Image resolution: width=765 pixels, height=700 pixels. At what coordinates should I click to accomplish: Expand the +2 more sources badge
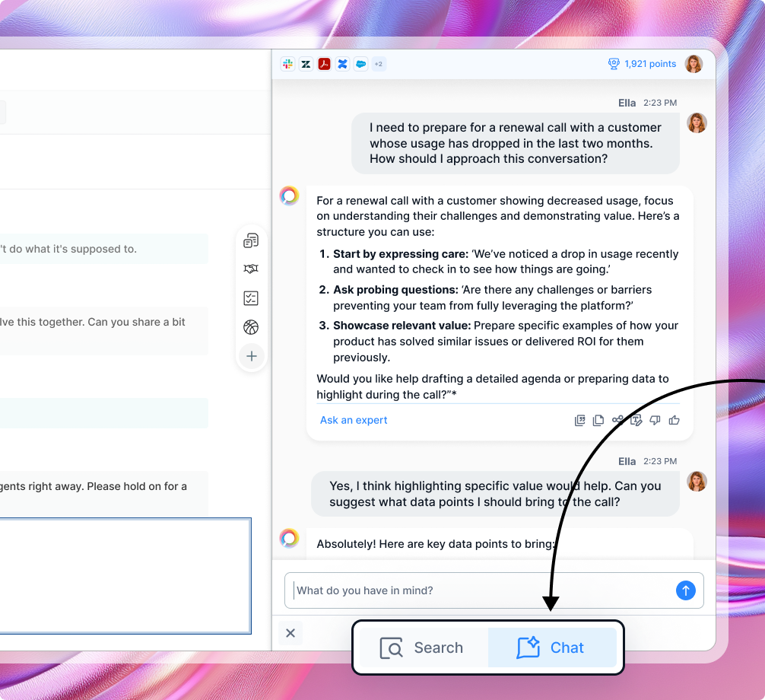click(378, 65)
